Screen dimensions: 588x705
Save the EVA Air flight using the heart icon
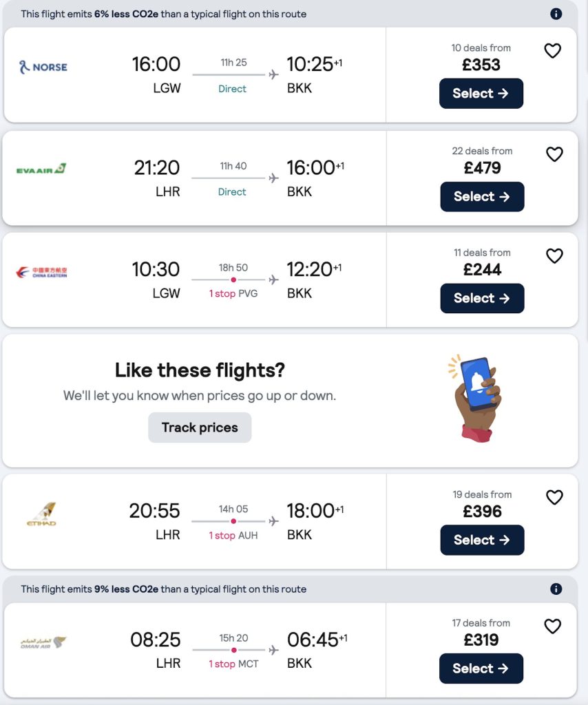(x=554, y=154)
